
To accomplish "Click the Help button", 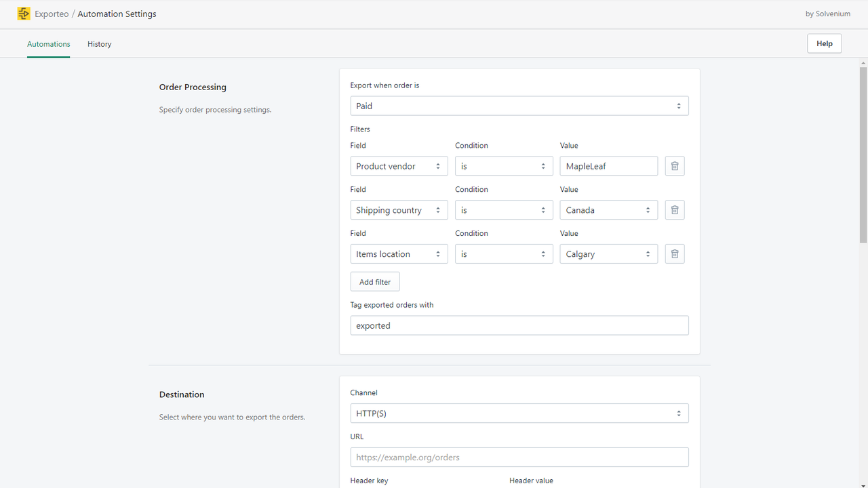I will click(825, 43).
